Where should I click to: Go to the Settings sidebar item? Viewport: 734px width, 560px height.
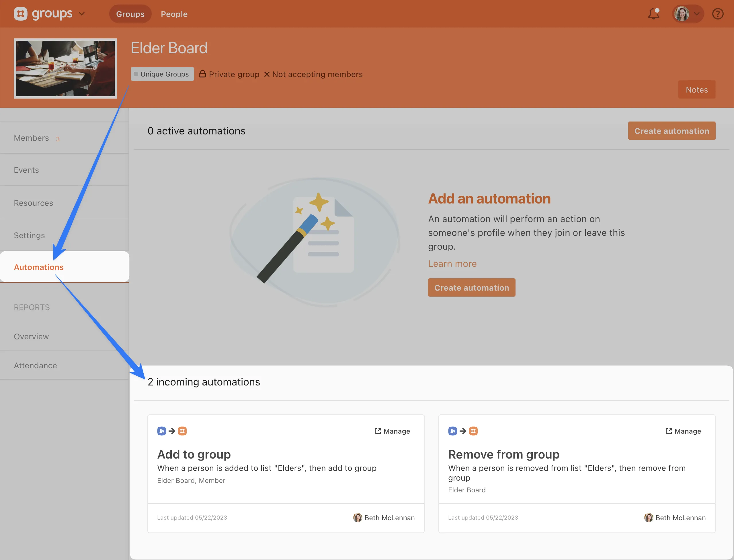click(29, 235)
